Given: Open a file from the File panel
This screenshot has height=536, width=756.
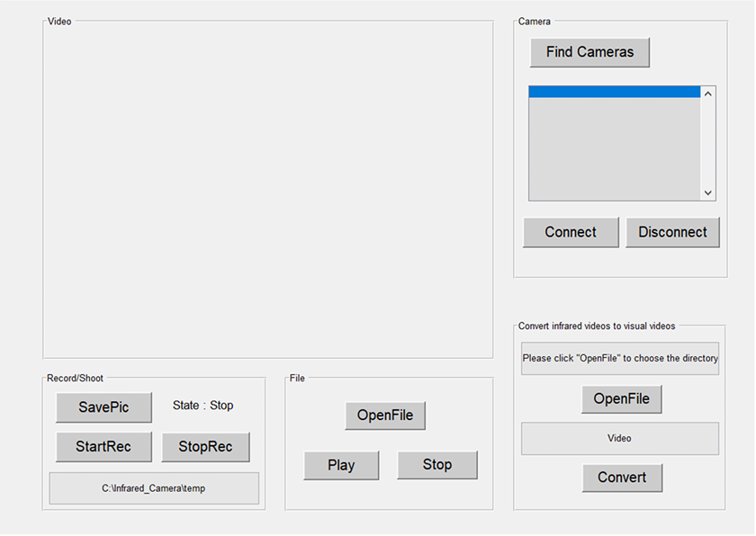Looking at the screenshot, I should point(385,415).
